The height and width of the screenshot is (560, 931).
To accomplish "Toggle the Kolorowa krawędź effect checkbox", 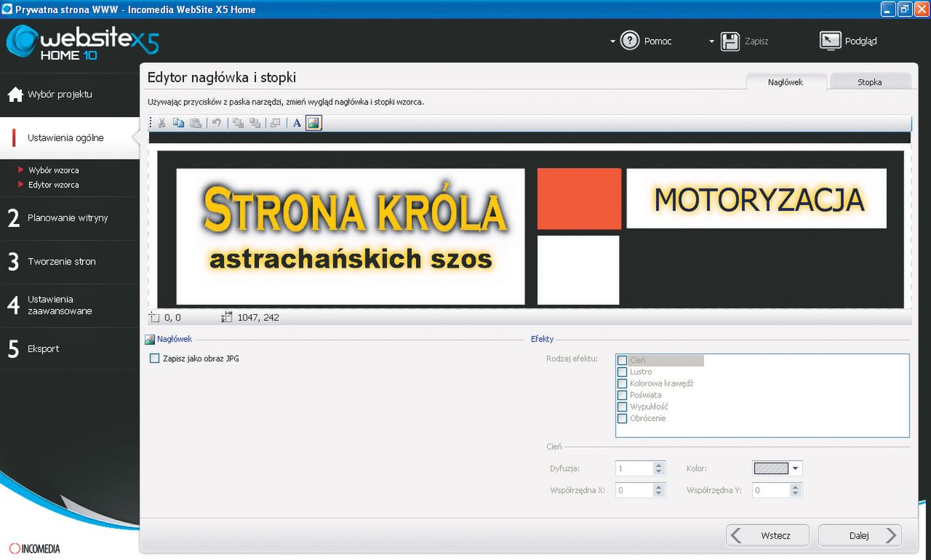I will (622, 383).
